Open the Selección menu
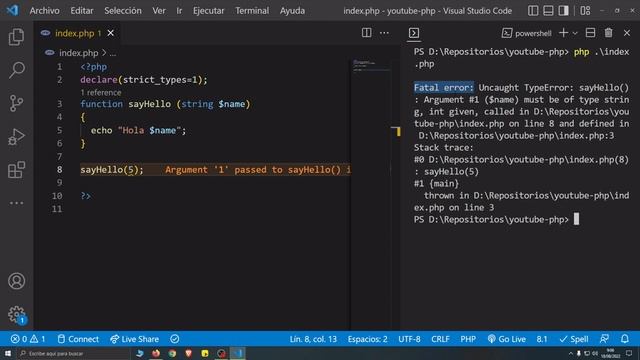The image size is (640, 360). [123, 11]
